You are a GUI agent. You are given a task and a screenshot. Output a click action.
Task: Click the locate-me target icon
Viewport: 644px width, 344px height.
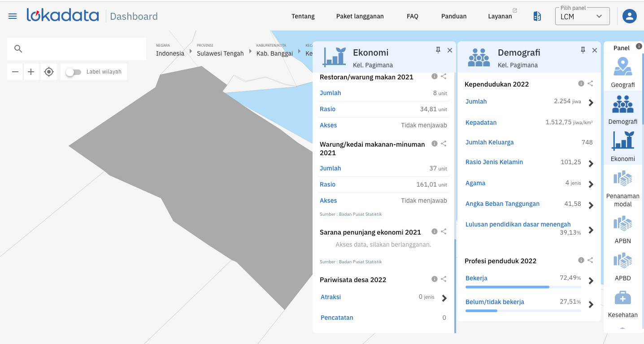coord(49,72)
